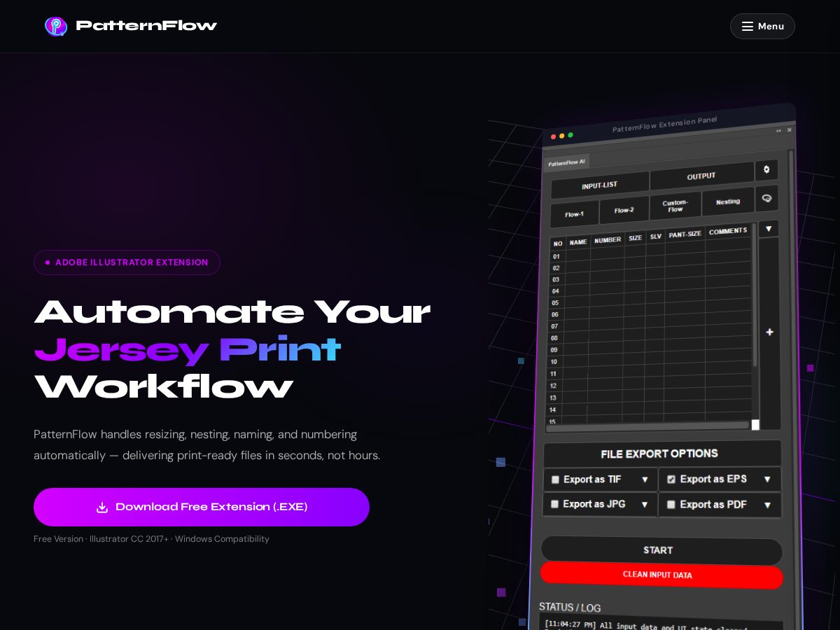Screen dimensions: 840x630
Task: Click the table's horizontal scrollbar
Action: pyautogui.click(x=647, y=426)
